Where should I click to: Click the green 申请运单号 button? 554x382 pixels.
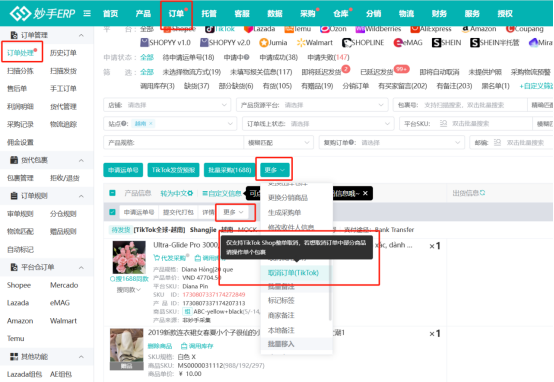(x=123, y=170)
